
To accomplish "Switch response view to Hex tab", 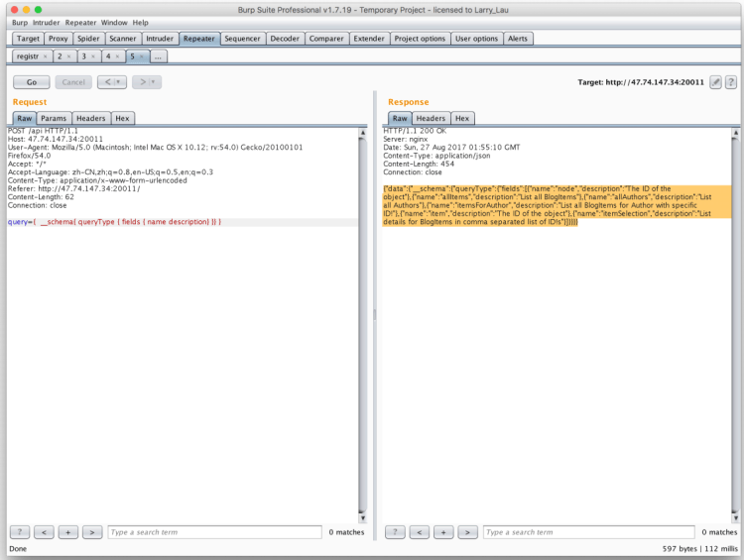I will [463, 118].
